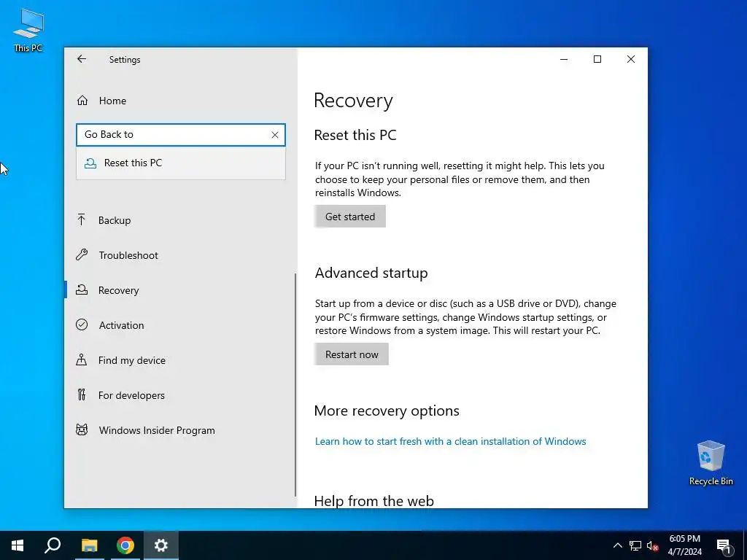Click the Troubleshoot wrench icon
This screenshot has width=747, height=560.
82,254
